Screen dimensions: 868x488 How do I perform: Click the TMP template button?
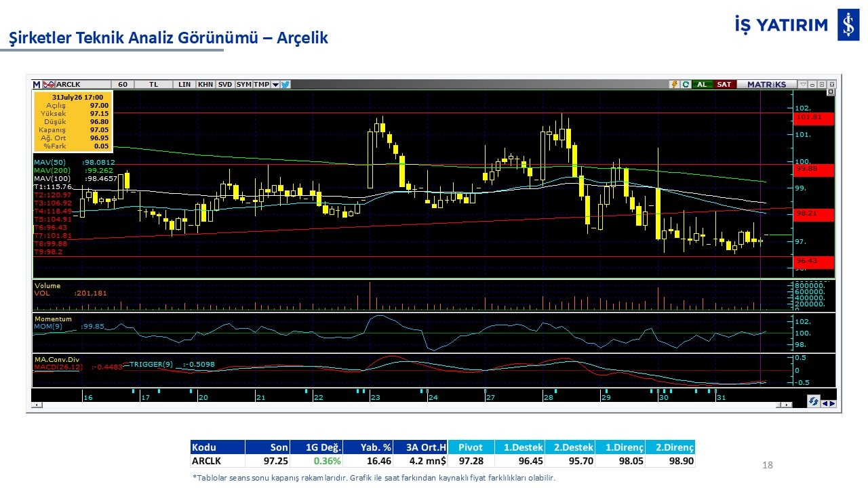[x=262, y=84]
